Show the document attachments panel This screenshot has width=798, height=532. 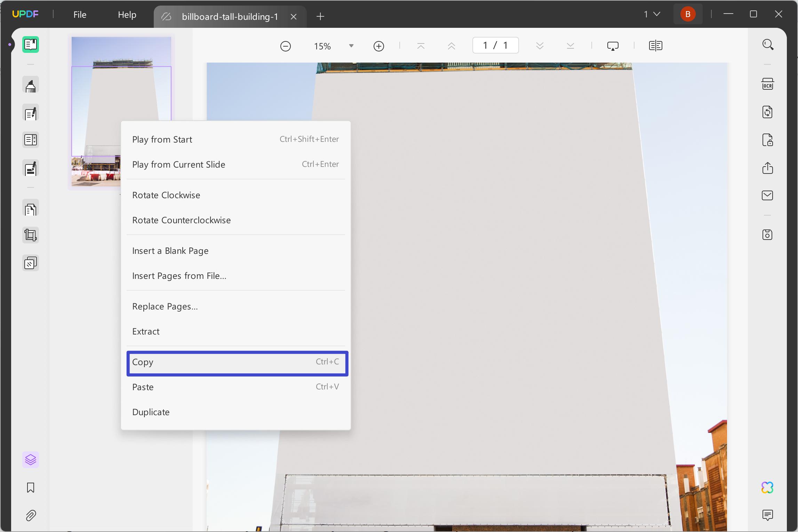coord(31,516)
